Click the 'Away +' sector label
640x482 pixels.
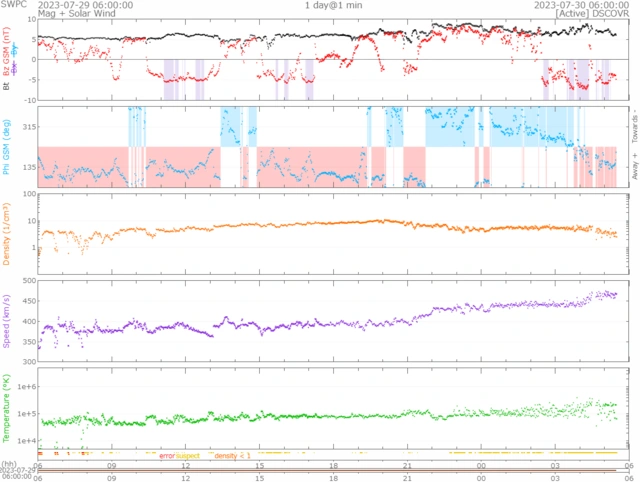click(635, 166)
